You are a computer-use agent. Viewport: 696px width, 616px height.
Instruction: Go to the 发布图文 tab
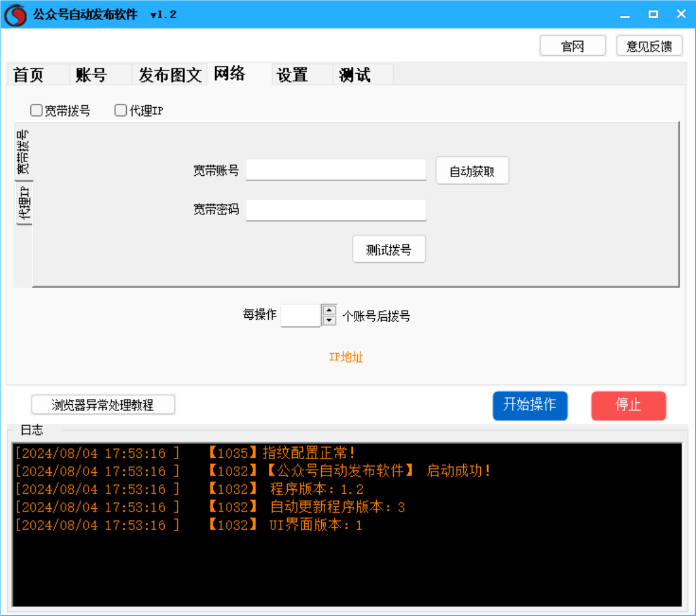point(170,74)
